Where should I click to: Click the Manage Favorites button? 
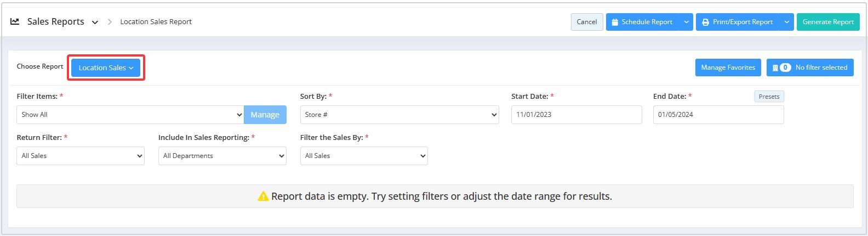tap(728, 68)
